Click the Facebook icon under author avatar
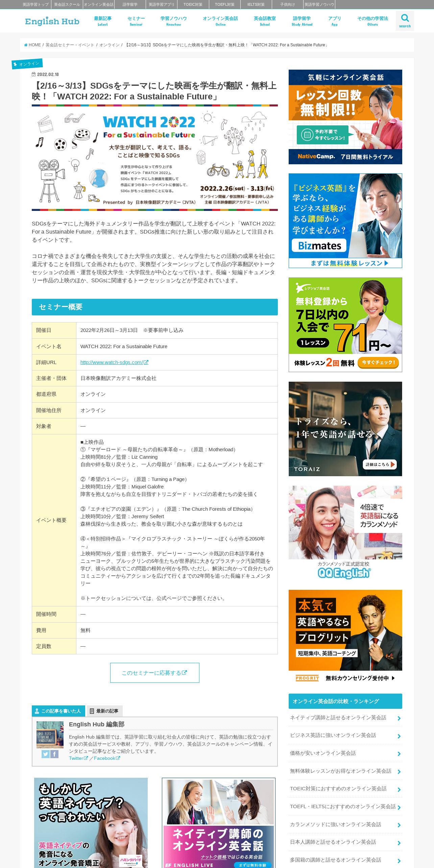 pyautogui.click(x=54, y=754)
